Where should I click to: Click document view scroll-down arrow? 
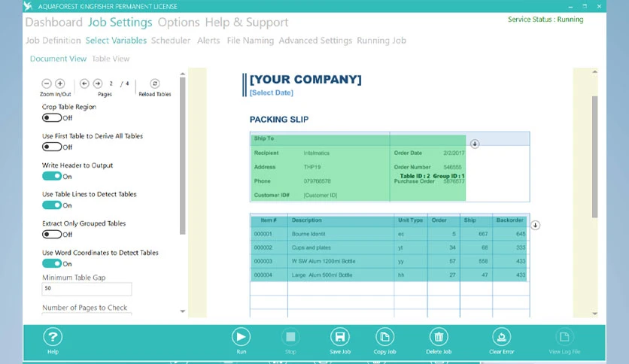pyautogui.click(x=595, y=314)
